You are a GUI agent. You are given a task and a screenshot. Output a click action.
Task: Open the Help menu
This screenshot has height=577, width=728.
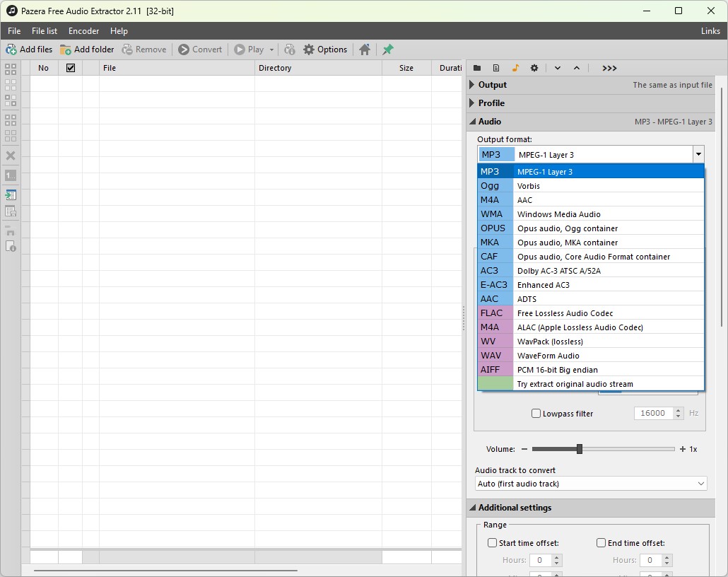point(119,31)
